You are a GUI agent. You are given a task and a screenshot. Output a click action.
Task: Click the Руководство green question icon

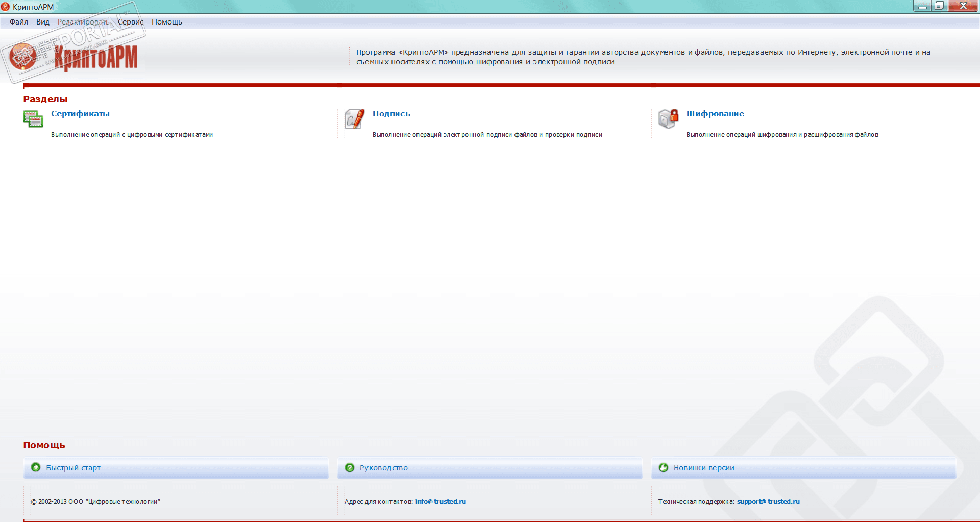point(350,468)
